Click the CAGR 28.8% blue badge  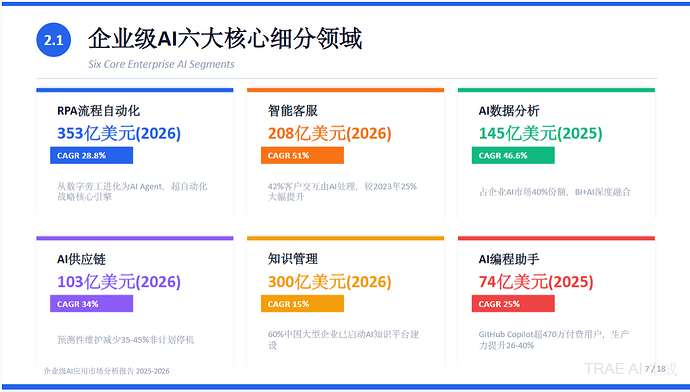click(92, 156)
